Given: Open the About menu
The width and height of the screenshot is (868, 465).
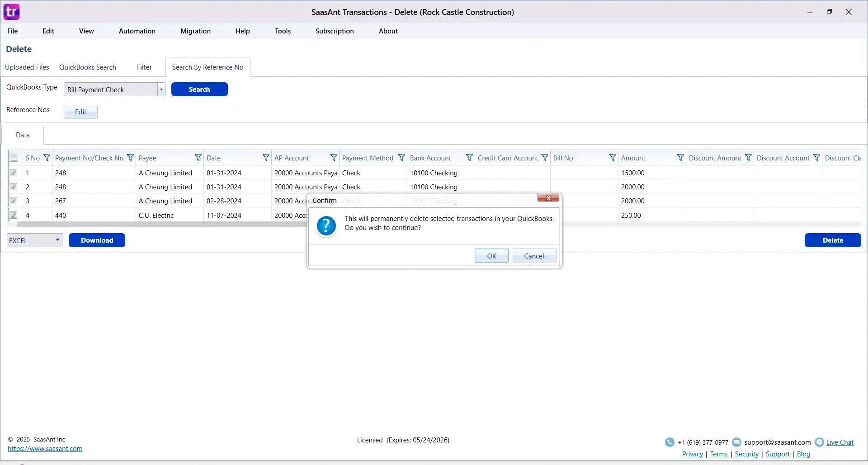Looking at the screenshot, I should point(388,31).
